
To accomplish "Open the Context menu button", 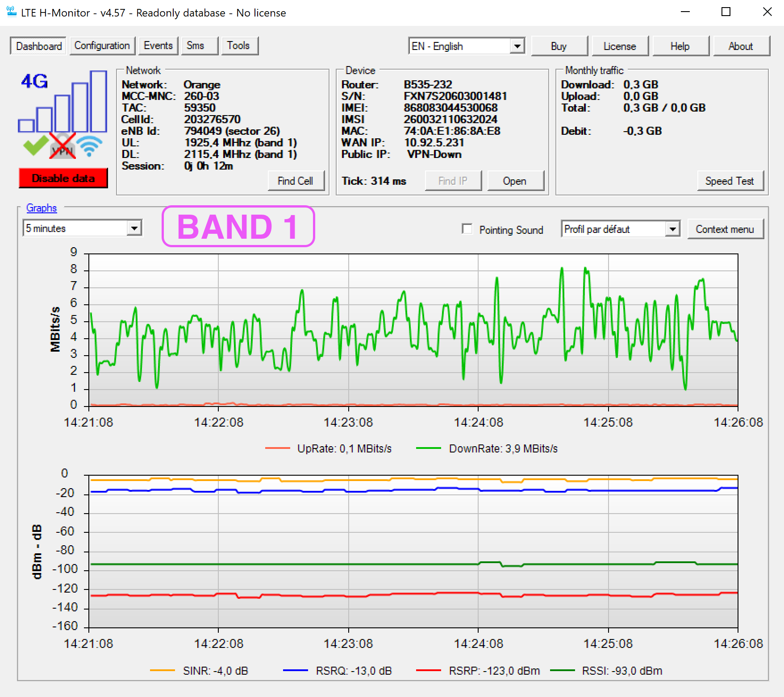I will tap(725, 229).
